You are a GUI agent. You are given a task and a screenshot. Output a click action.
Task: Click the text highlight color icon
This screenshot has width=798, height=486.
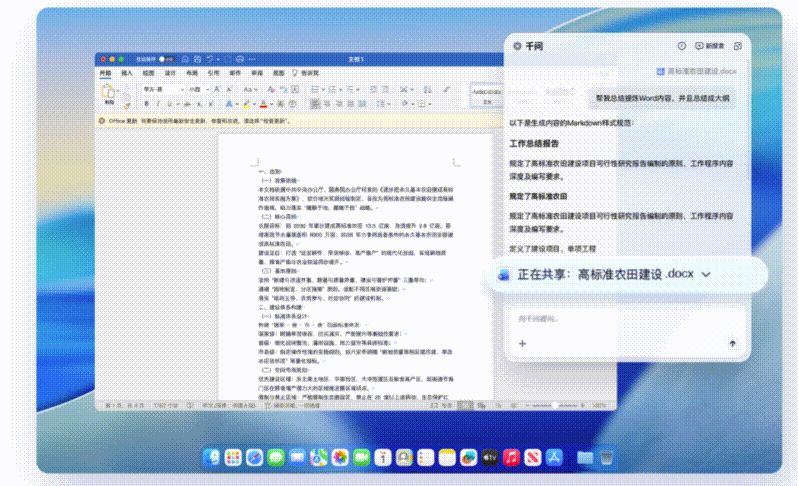point(246,103)
